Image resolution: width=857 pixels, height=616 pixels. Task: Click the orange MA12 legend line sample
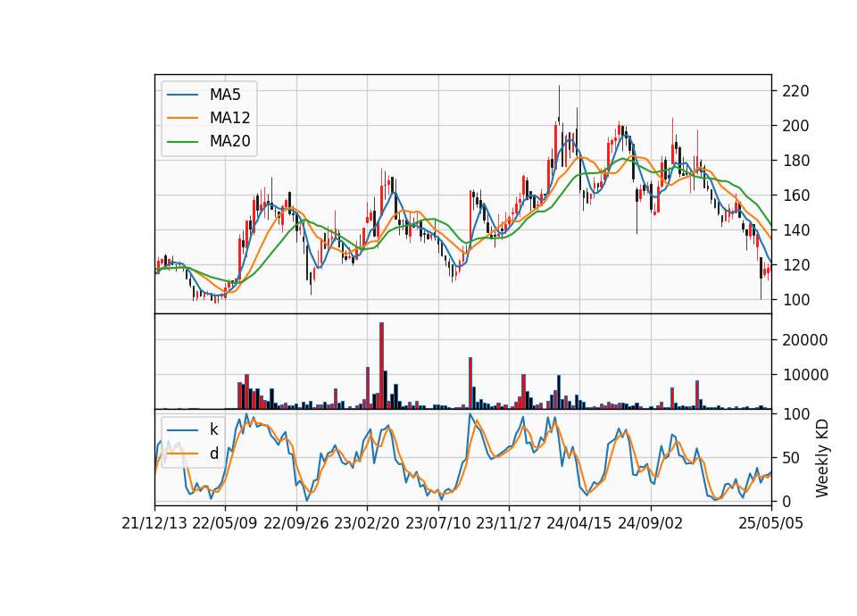tap(182, 118)
